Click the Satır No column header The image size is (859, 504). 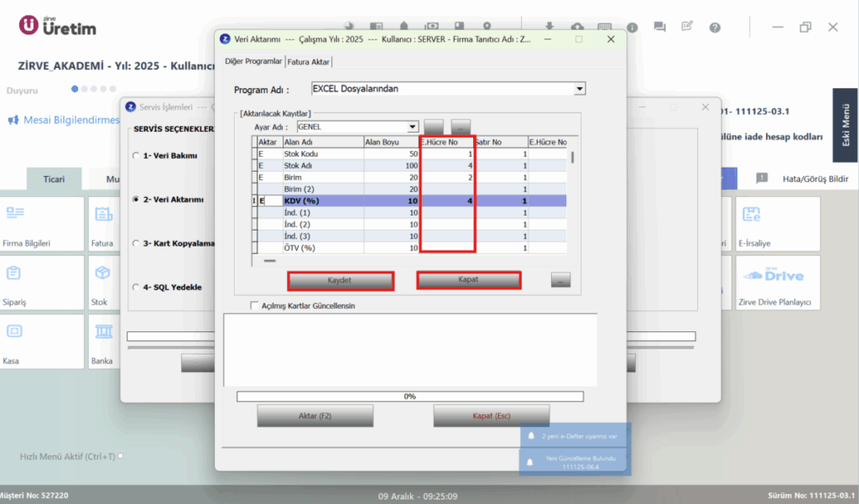point(501,142)
